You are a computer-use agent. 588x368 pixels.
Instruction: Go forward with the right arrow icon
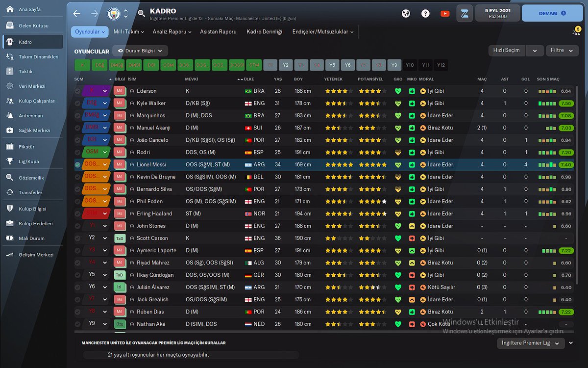coord(95,14)
